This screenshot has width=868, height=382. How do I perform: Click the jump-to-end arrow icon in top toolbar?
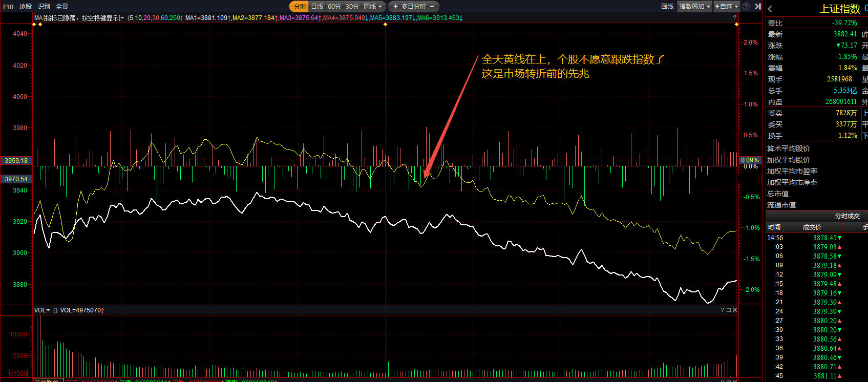[758, 7]
